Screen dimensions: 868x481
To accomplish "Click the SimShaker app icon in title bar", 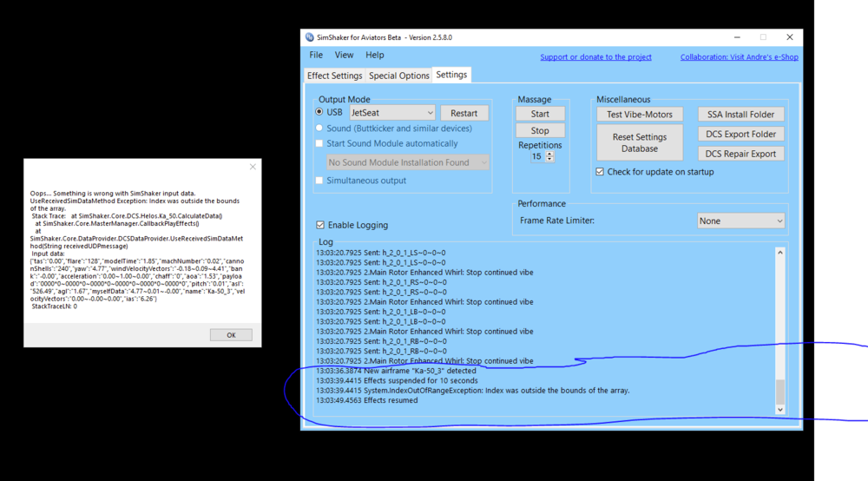I will tap(310, 37).
